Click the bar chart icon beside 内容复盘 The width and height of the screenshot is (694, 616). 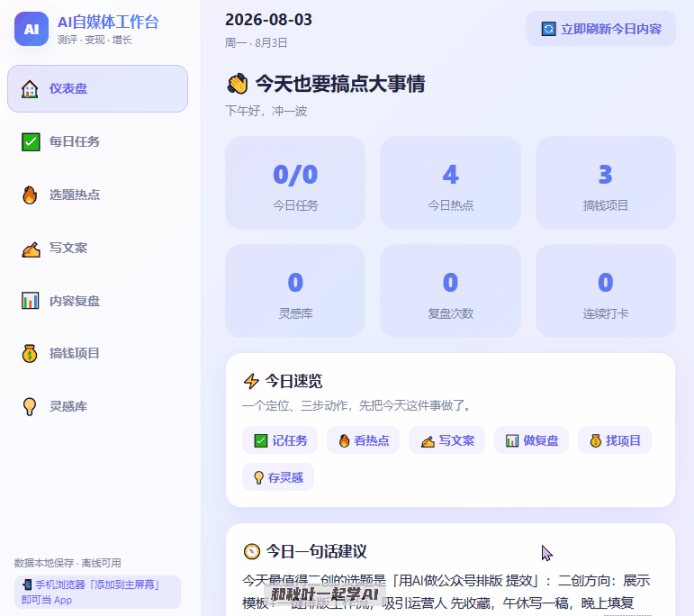(x=30, y=301)
